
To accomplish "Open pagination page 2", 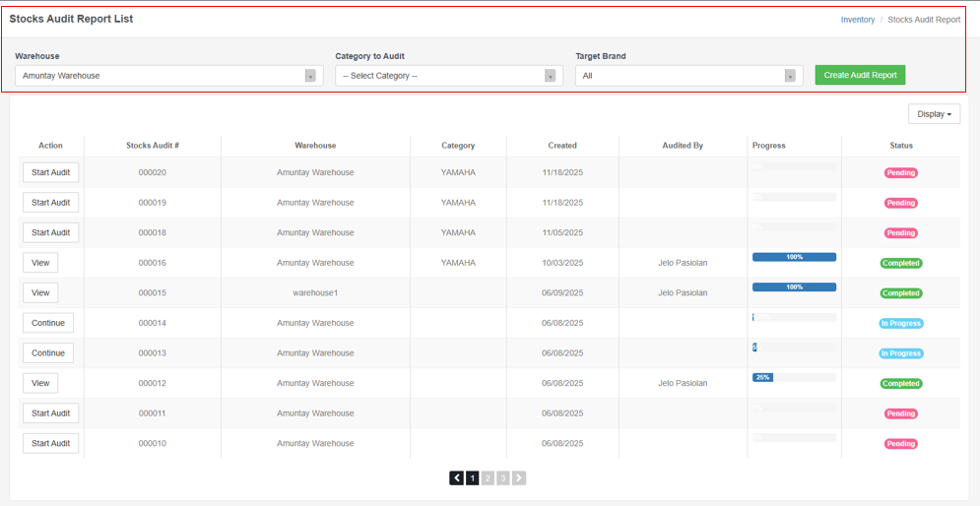I will click(x=488, y=478).
